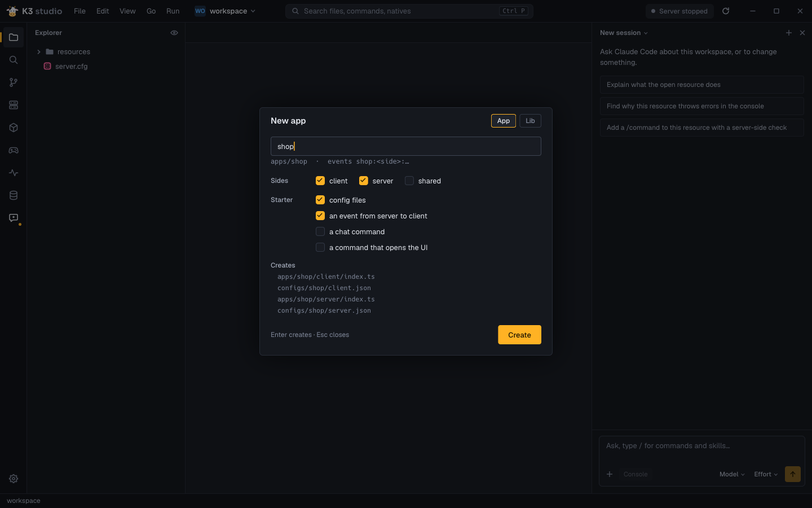Open the settings gear icon
Image resolution: width=812 pixels, height=508 pixels.
coord(14,479)
